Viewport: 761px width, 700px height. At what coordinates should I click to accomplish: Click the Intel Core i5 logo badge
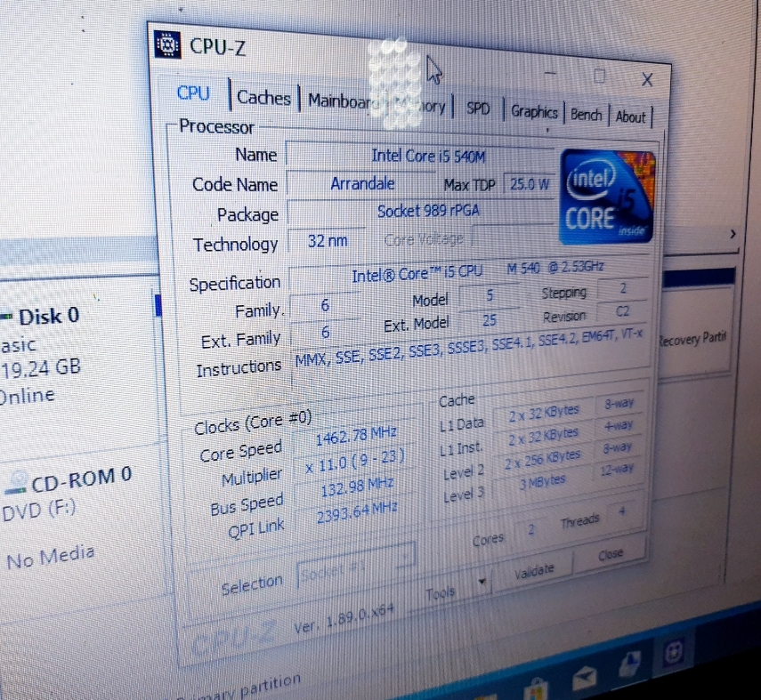605,195
